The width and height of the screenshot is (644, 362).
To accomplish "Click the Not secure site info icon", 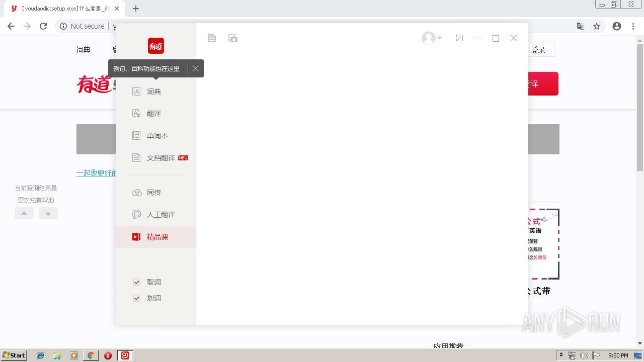I will click(63, 26).
